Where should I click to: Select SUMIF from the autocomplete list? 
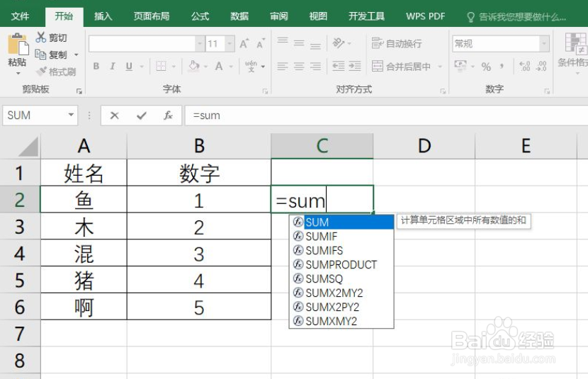point(321,236)
